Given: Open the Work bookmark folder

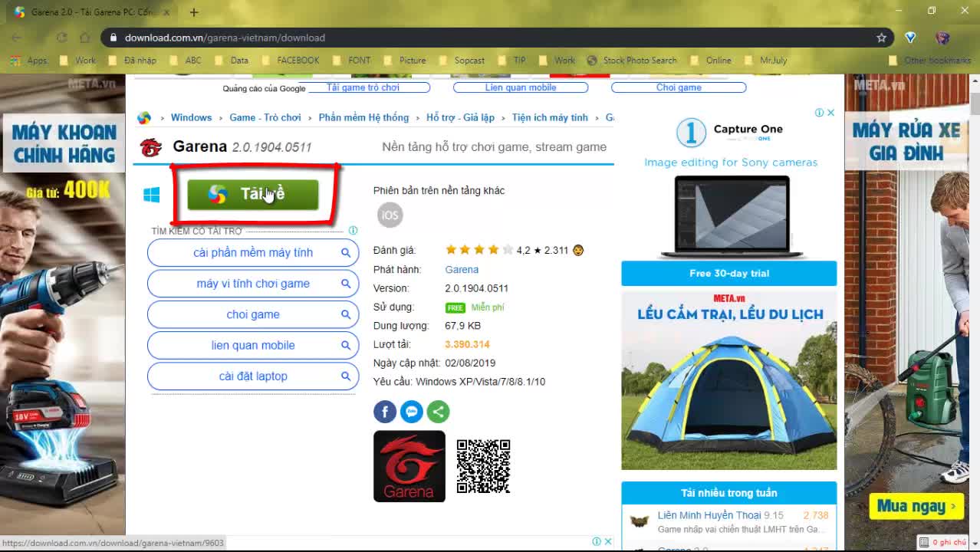Looking at the screenshot, I should (78, 61).
